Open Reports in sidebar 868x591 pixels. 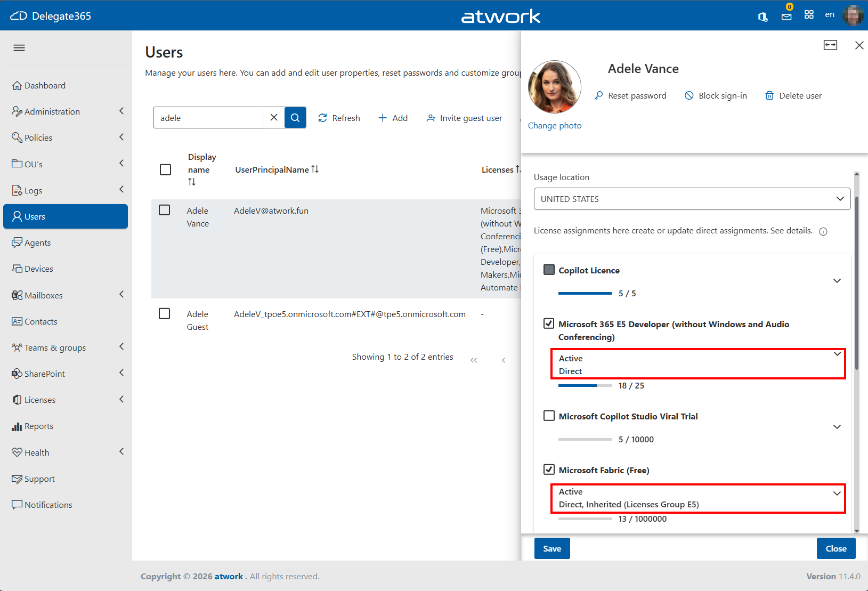click(66, 426)
